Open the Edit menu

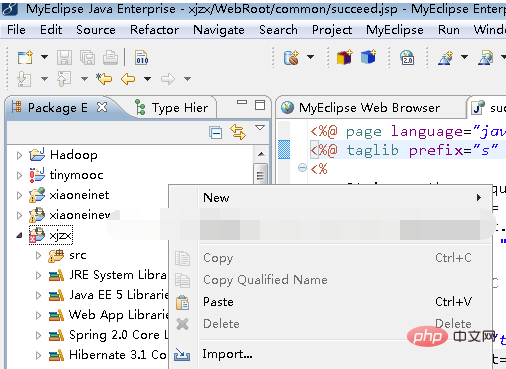click(x=51, y=30)
